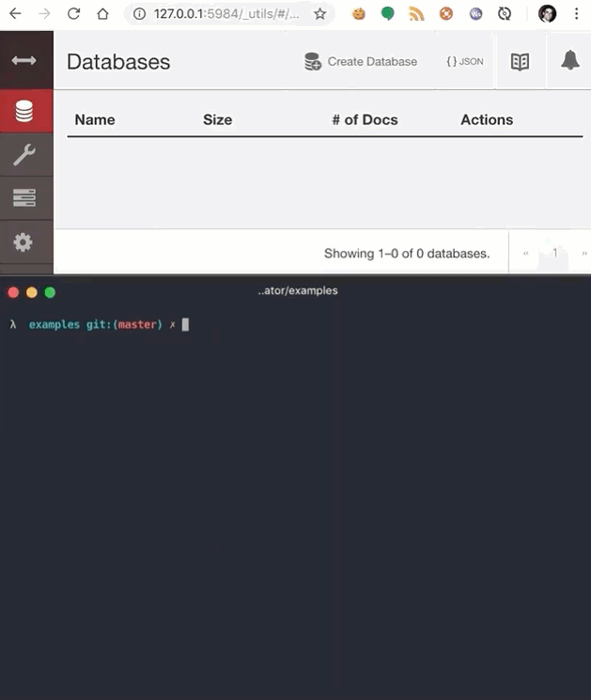Image resolution: width=591 pixels, height=700 pixels.
Task: Click the # of Docs column header
Action: point(365,119)
